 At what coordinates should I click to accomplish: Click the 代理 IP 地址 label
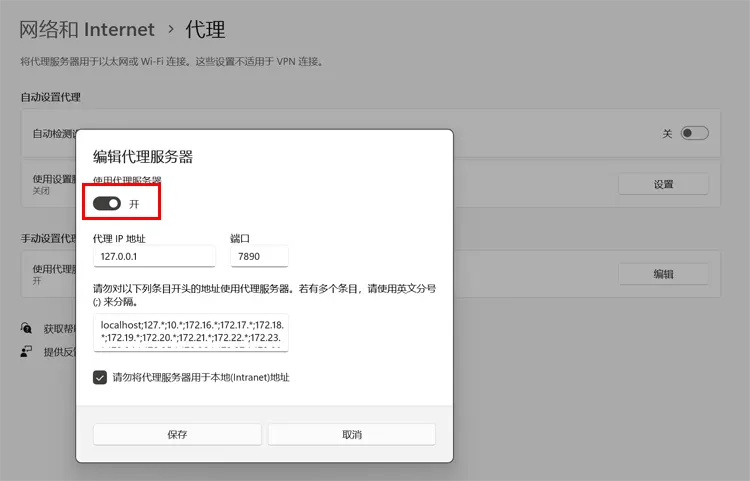point(119,239)
